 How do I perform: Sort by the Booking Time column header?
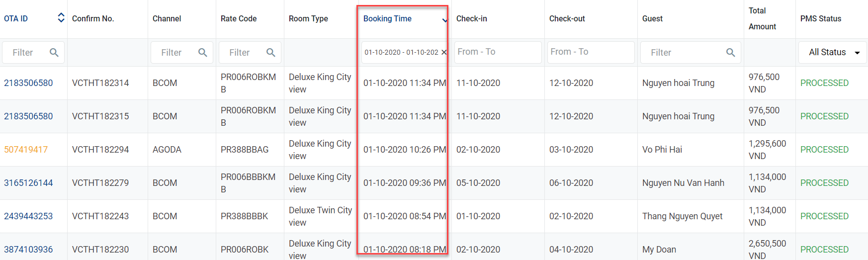point(387,18)
